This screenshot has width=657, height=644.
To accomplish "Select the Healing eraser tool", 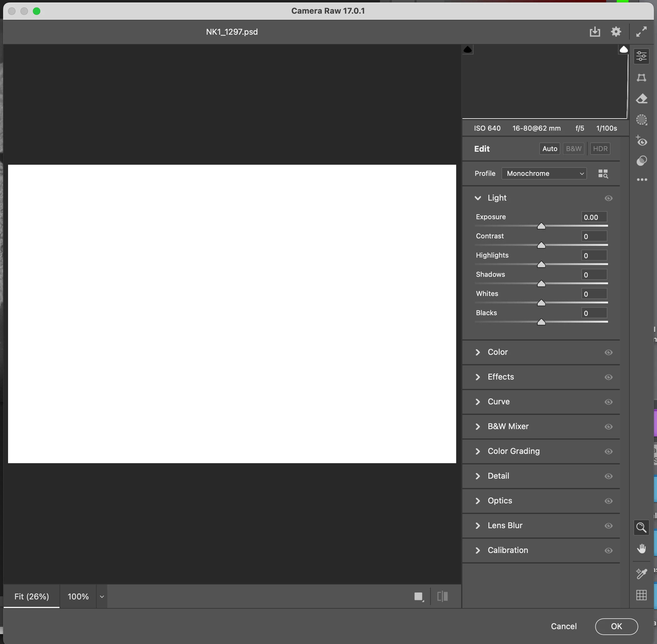I will tap(641, 99).
